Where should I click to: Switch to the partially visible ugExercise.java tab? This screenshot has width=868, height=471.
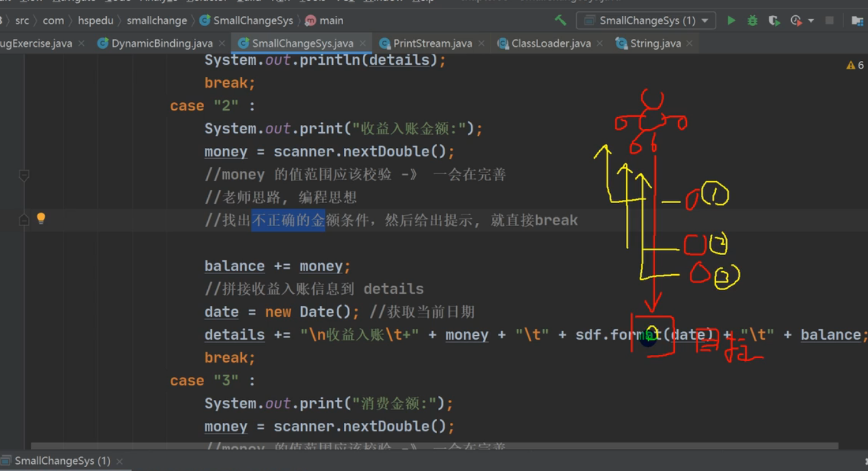(36, 43)
